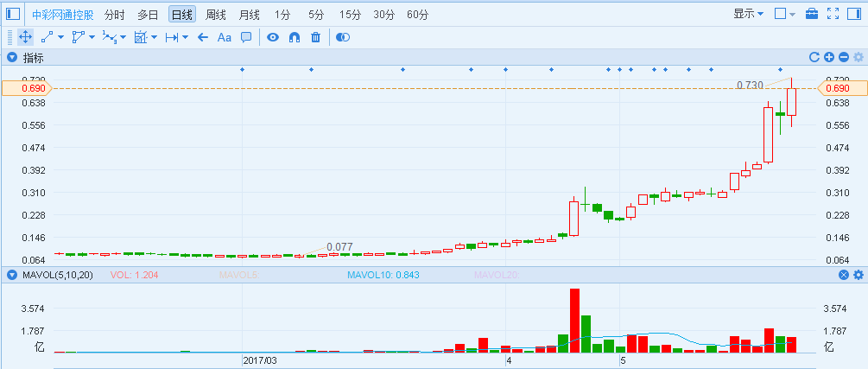Viewport: 868px width, 369px height.
Task: Click the 中彩网通控股 stock name link
Action: click(62, 15)
